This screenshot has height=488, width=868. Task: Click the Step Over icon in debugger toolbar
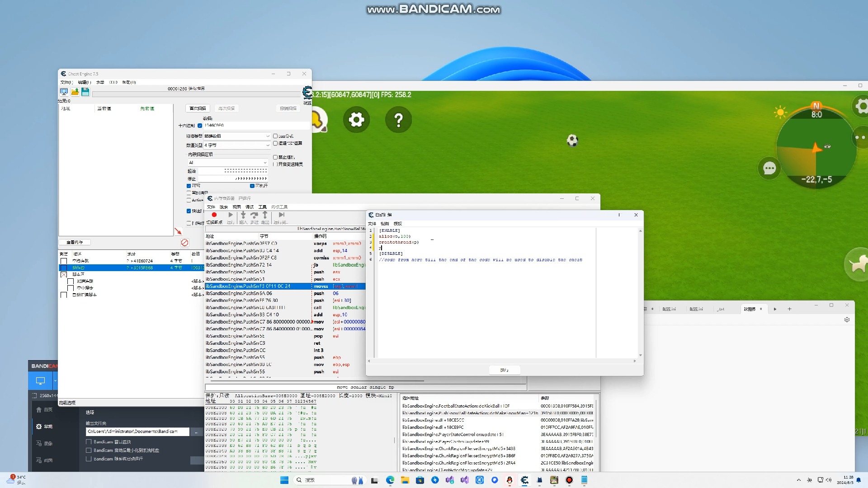(254, 215)
